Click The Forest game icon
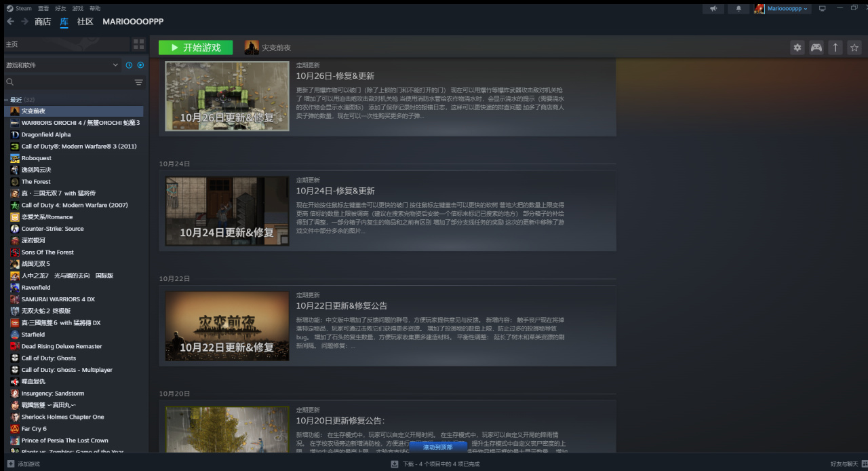This screenshot has width=868, height=471. click(15, 181)
